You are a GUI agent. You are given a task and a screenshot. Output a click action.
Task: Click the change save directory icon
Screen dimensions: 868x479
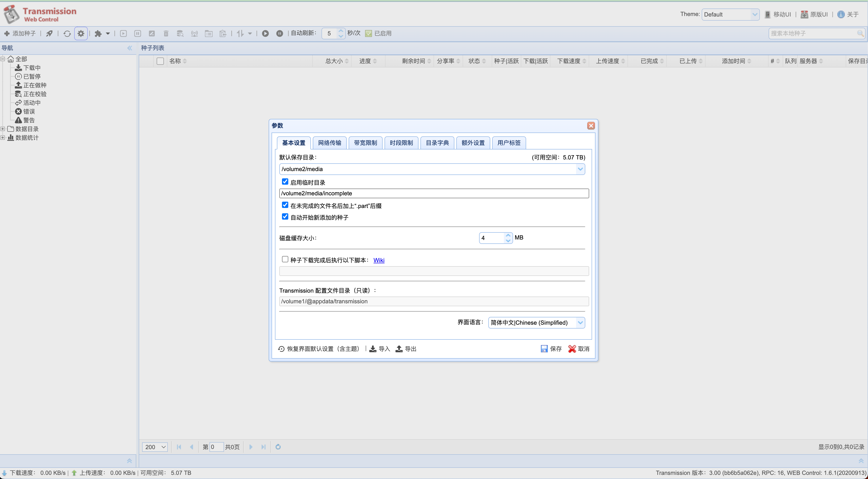point(209,33)
